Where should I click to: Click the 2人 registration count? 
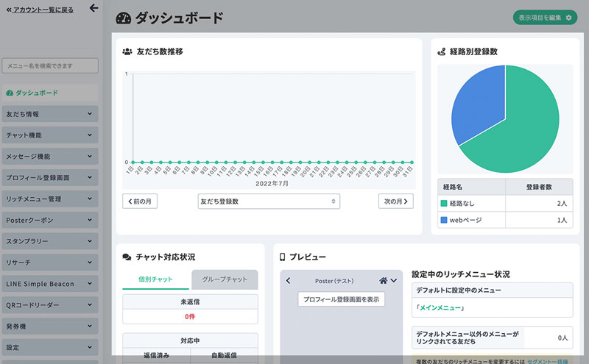562,204
